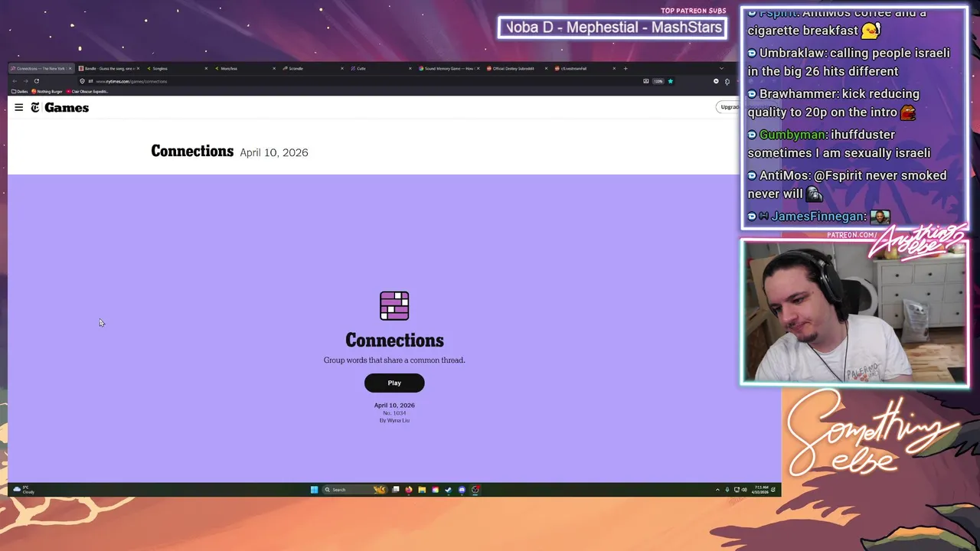This screenshot has height=551, width=980.
Task: Click the New York Times T logo
Action: coord(35,108)
